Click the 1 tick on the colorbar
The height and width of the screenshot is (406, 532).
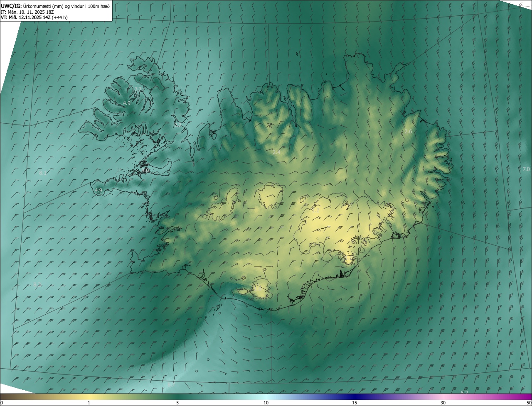point(89,403)
